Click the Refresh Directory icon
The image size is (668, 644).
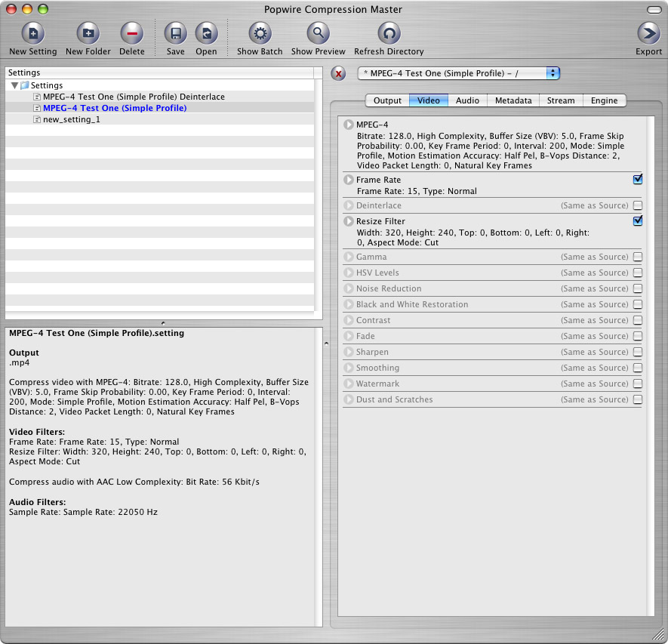[389, 33]
